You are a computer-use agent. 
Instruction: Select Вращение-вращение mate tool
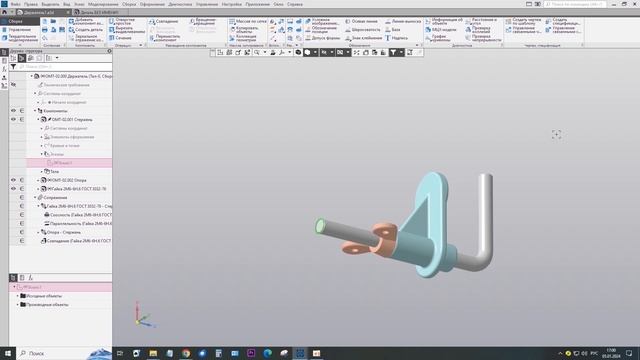click(x=203, y=21)
